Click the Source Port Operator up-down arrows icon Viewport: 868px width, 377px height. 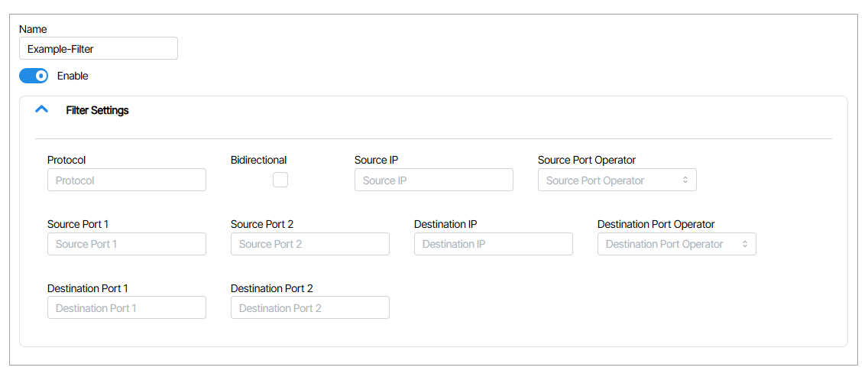pyautogui.click(x=685, y=180)
